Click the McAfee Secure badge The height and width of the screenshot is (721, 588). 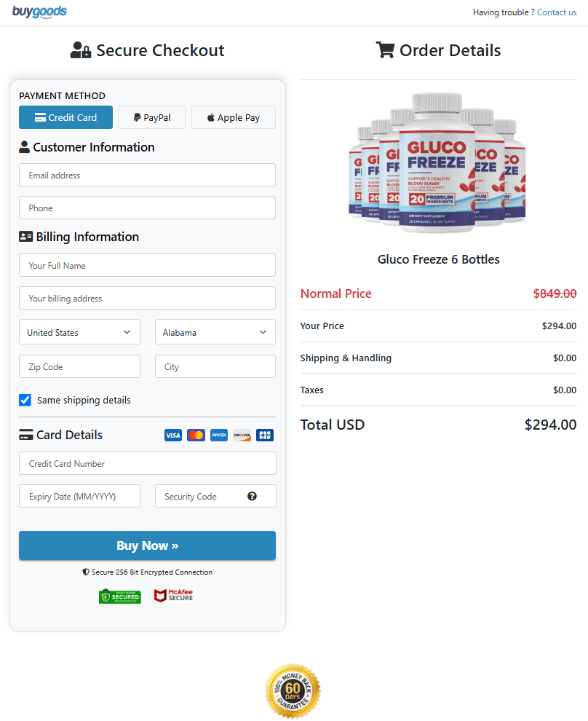point(174,596)
